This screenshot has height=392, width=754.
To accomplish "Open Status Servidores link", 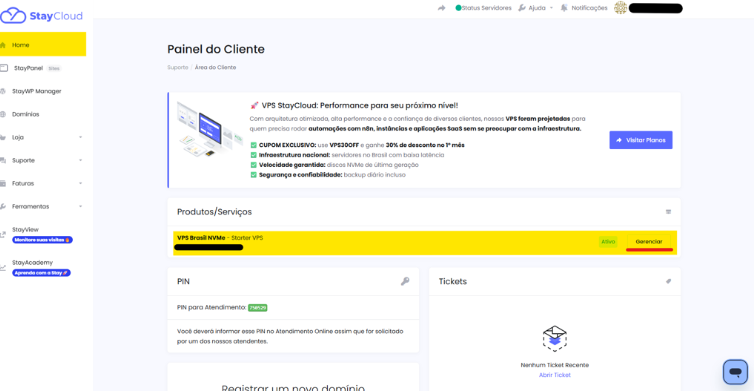I will coord(486,8).
